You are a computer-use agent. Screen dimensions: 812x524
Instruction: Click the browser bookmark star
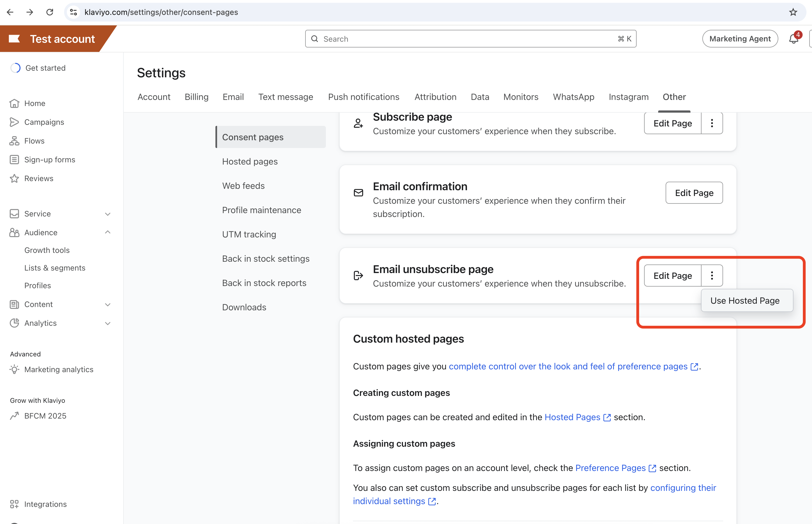[793, 12]
